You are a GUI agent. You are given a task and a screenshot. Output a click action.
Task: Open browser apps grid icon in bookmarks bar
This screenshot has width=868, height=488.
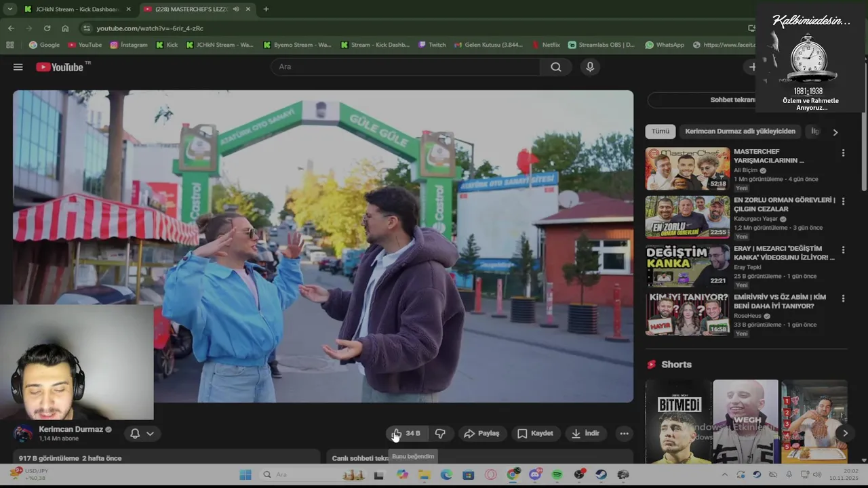pyautogui.click(x=9, y=45)
